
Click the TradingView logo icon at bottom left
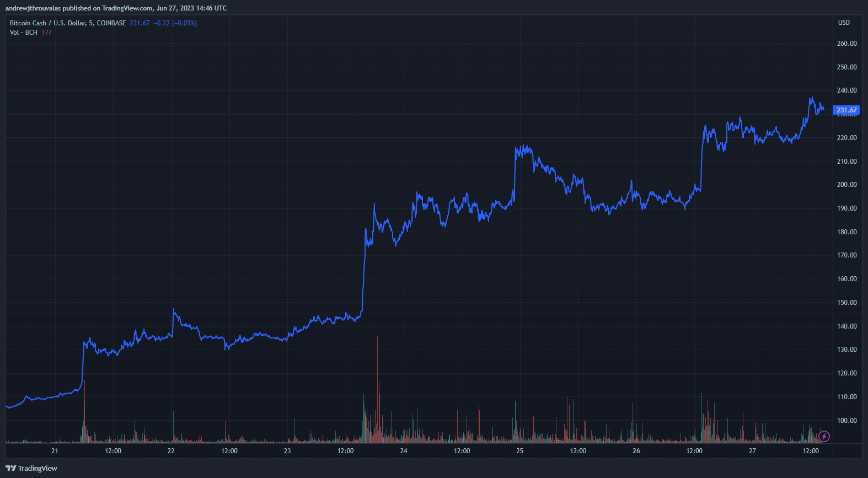10,469
